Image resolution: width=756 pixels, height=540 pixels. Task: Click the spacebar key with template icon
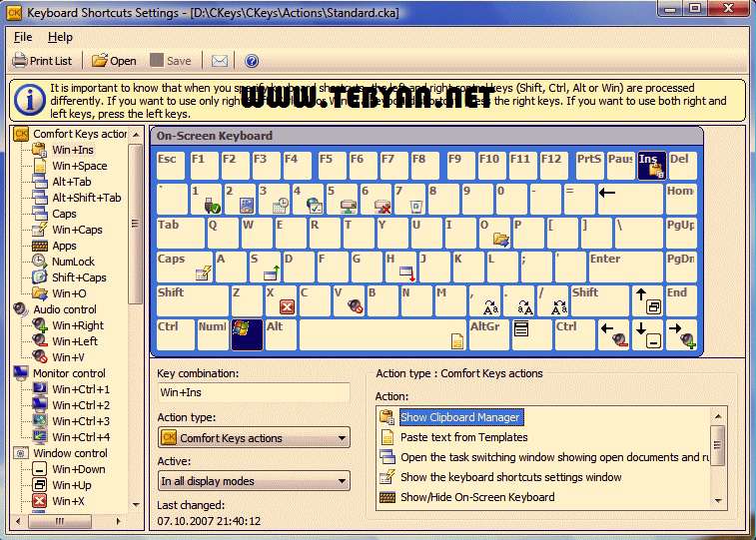click(382, 334)
